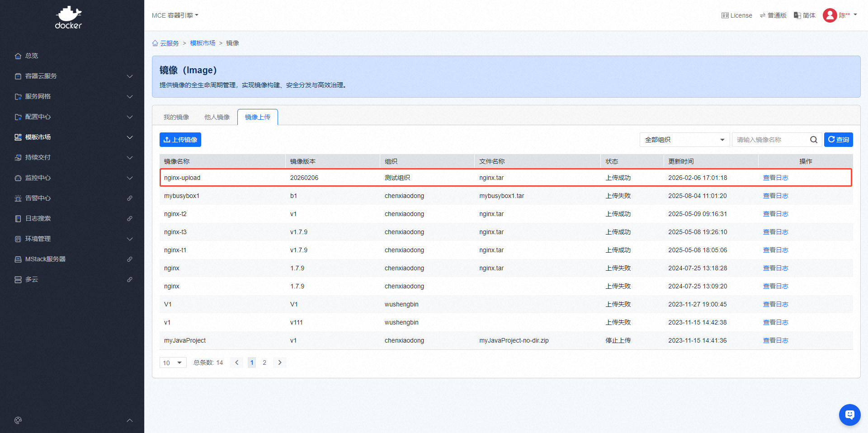Image resolution: width=868 pixels, height=433 pixels.
Task: Open external link icon beside 告警中心
Action: pyautogui.click(x=130, y=198)
